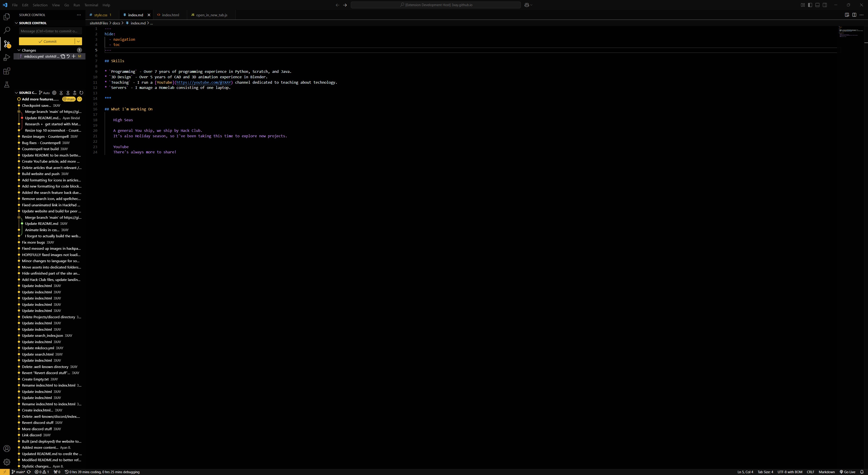Open the Extensions view in activity bar
This screenshot has height=475, width=868.
point(6,71)
